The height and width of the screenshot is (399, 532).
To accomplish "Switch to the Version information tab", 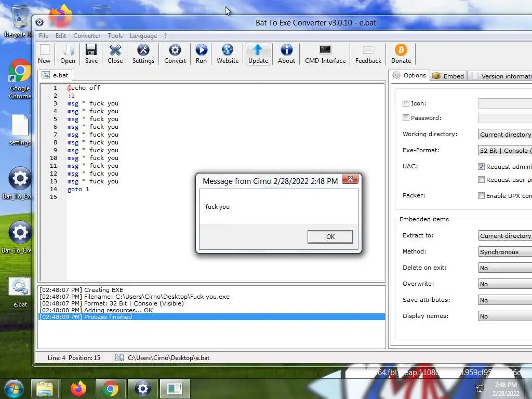I will (x=500, y=76).
